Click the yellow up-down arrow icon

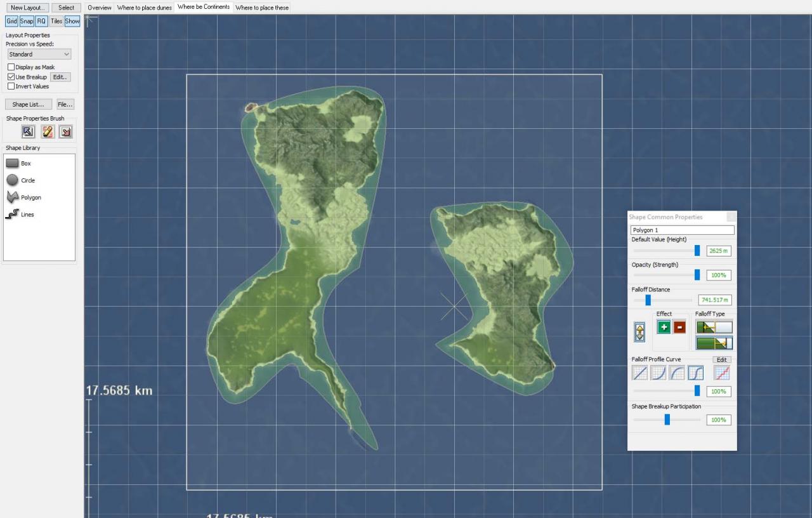pos(639,331)
